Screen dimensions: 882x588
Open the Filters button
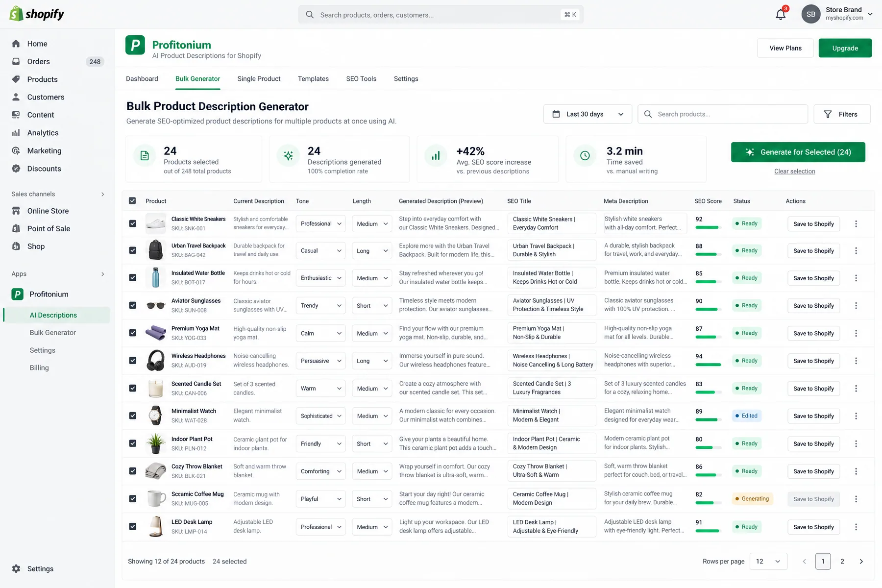[842, 114]
